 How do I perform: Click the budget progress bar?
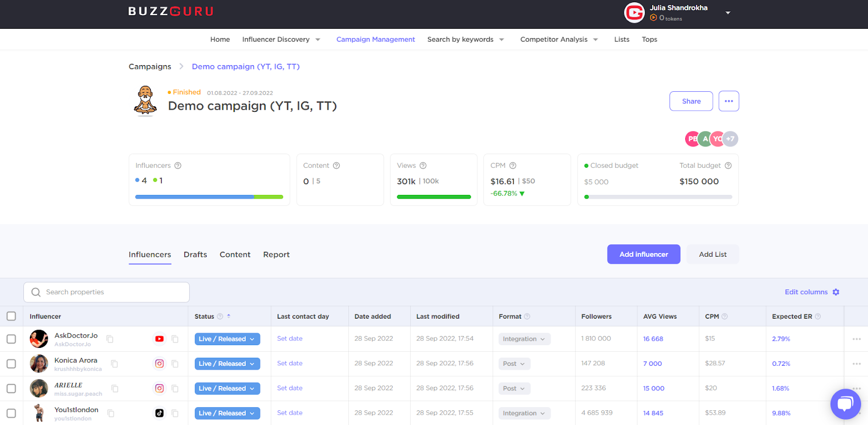coord(658,196)
